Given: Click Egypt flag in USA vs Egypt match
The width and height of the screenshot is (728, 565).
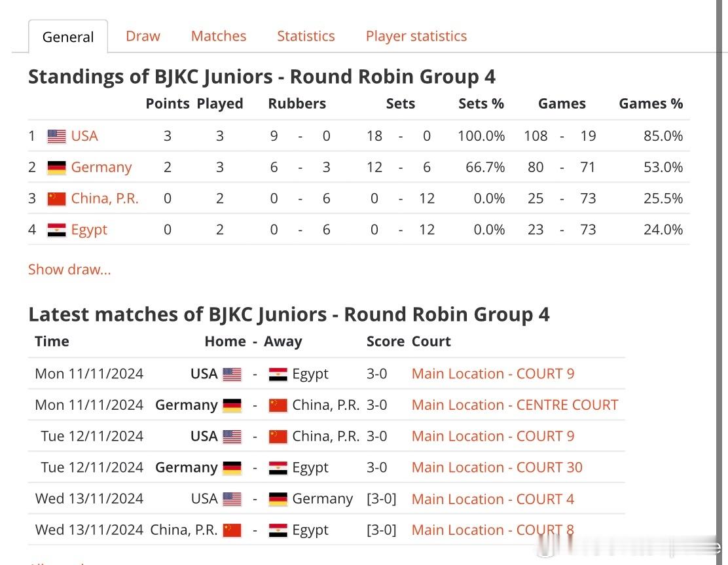Looking at the screenshot, I should pyautogui.click(x=278, y=374).
